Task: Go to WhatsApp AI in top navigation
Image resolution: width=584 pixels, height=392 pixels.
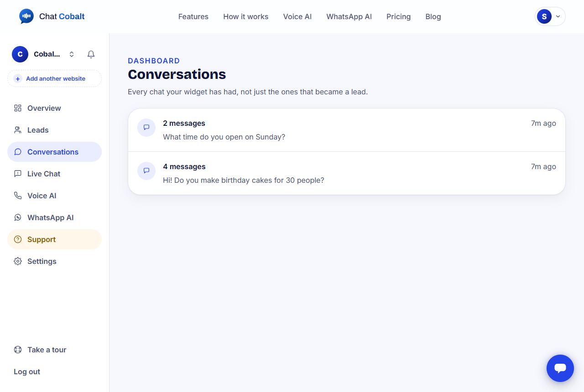Action: (x=349, y=16)
